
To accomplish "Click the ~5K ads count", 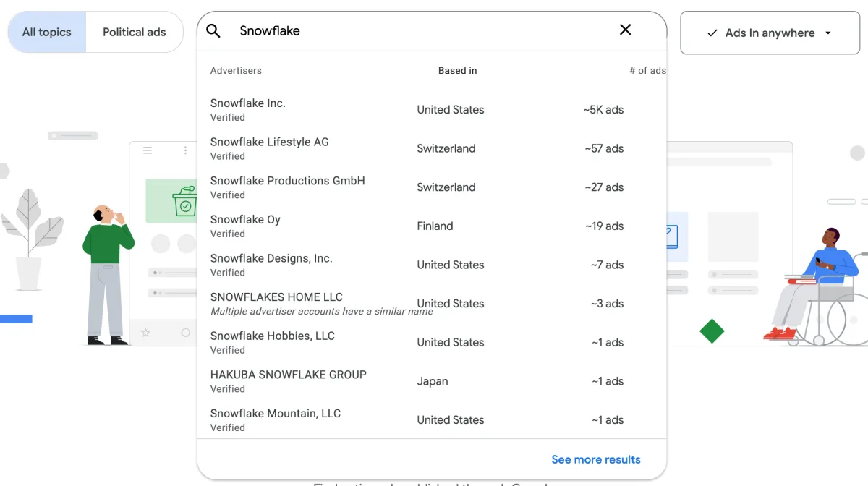I will coord(603,110).
